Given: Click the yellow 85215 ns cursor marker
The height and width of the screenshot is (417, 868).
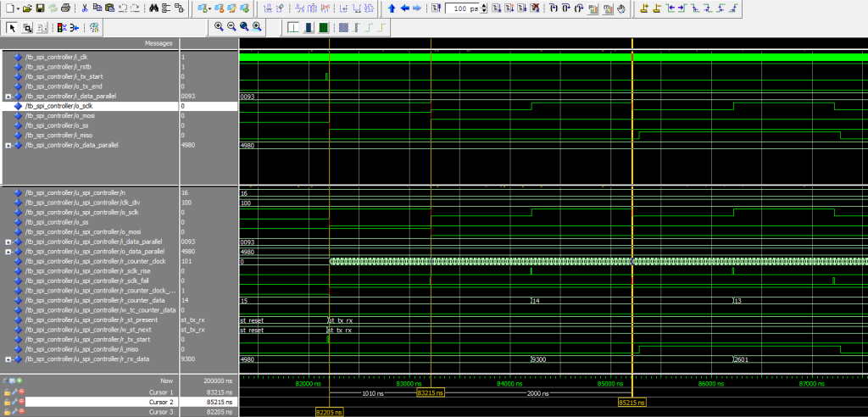Looking at the screenshot, I should point(632,402).
